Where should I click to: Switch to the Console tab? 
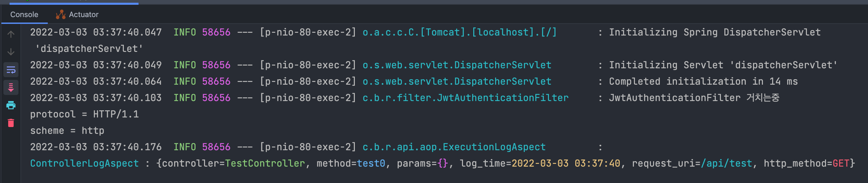click(x=24, y=14)
